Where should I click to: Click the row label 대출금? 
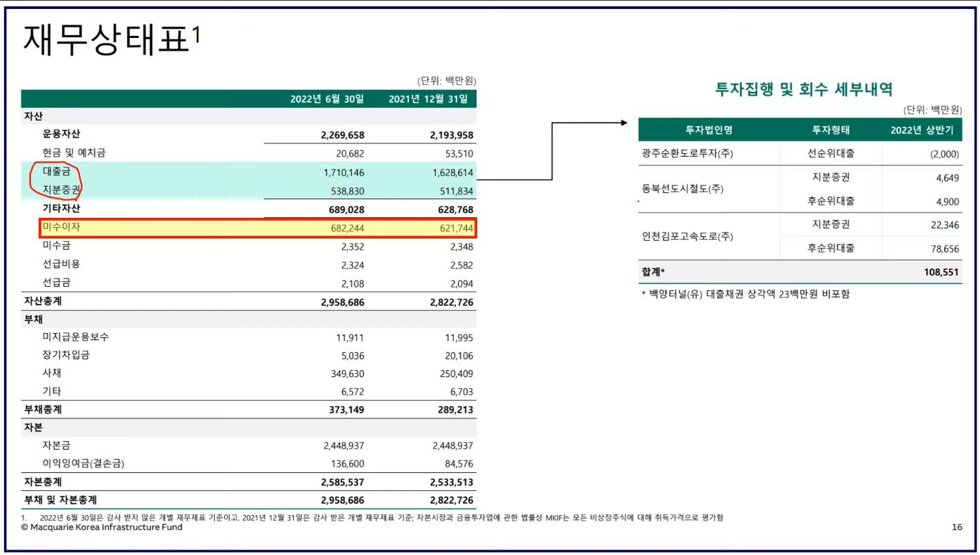tap(57, 172)
